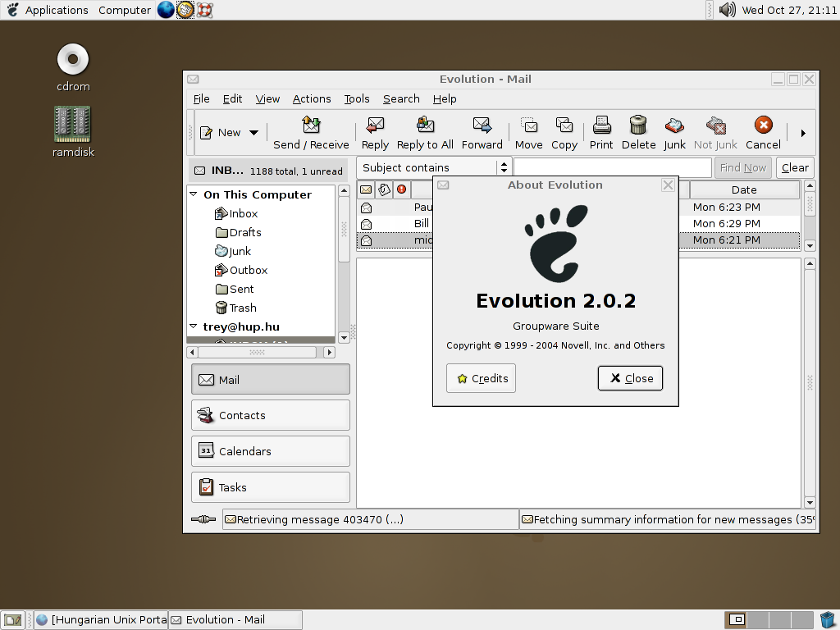Click the Not Junk toolbar icon
840x630 pixels.
pos(715,126)
